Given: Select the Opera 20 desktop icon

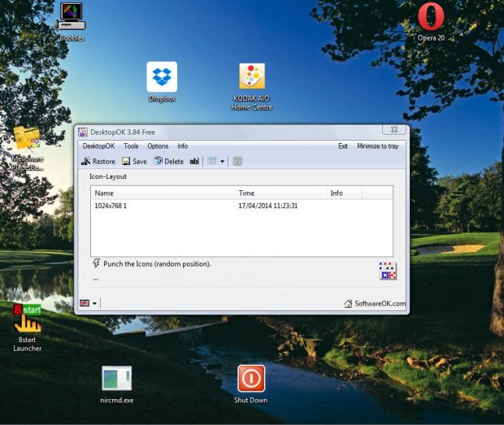Looking at the screenshot, I should click(x=431, y=18).
